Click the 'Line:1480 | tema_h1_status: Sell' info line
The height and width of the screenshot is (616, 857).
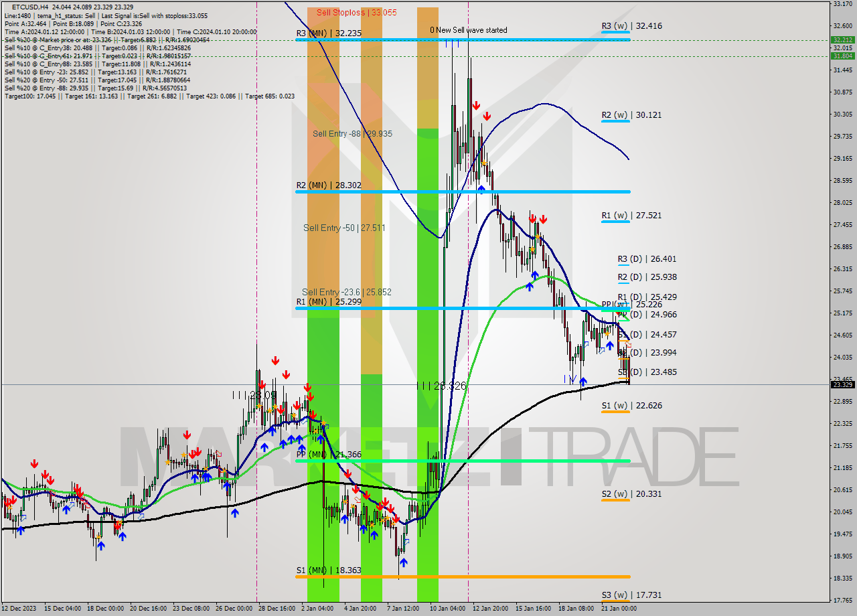click(106, 15)
